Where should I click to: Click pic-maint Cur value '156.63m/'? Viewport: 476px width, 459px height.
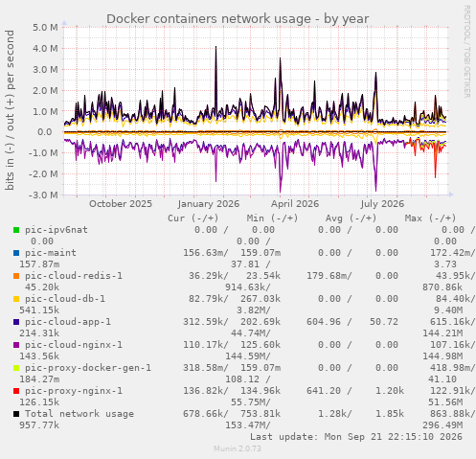pyautogui.click(x=206, y=253)
